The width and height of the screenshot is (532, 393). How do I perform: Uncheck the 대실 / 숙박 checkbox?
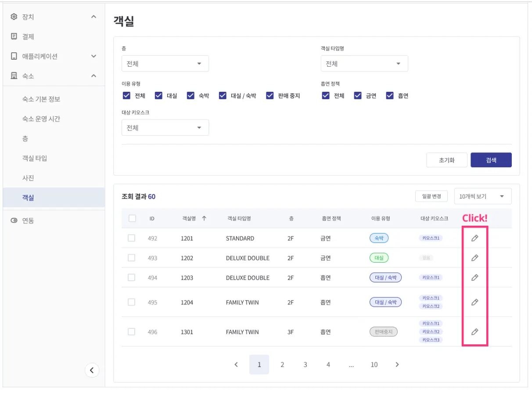tap(223, 96)
